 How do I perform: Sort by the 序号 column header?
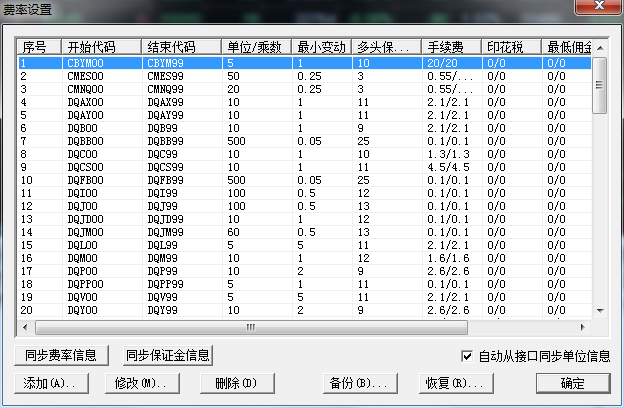click(x=39, y=47)
